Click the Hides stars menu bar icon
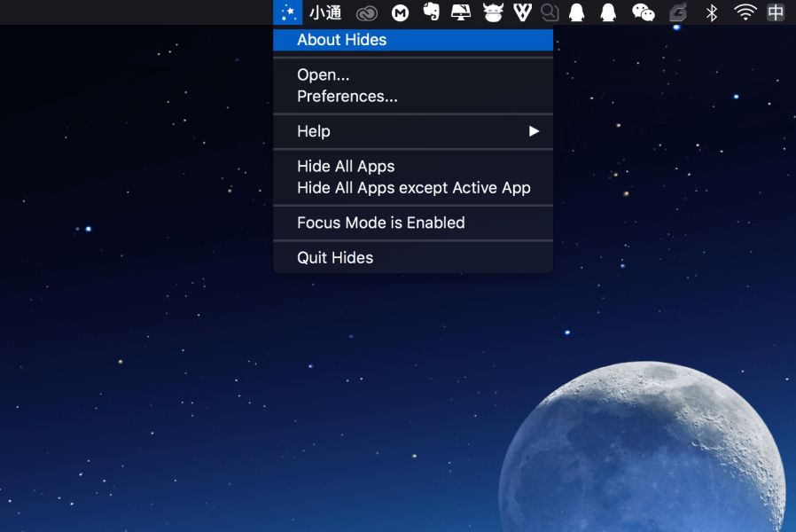The height and width of the screenshot is (532, 796). (x=288, y=12)
